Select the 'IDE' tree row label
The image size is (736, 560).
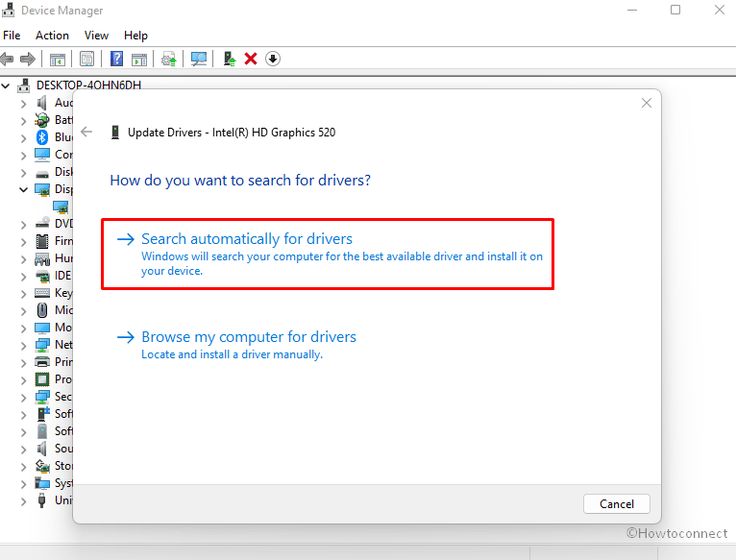point(62,276)
